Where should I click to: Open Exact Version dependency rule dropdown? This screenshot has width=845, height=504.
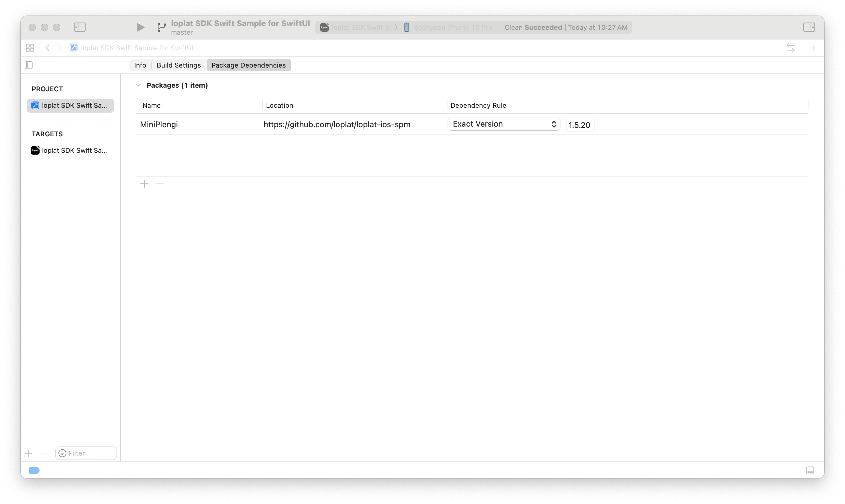coord(504,124)
